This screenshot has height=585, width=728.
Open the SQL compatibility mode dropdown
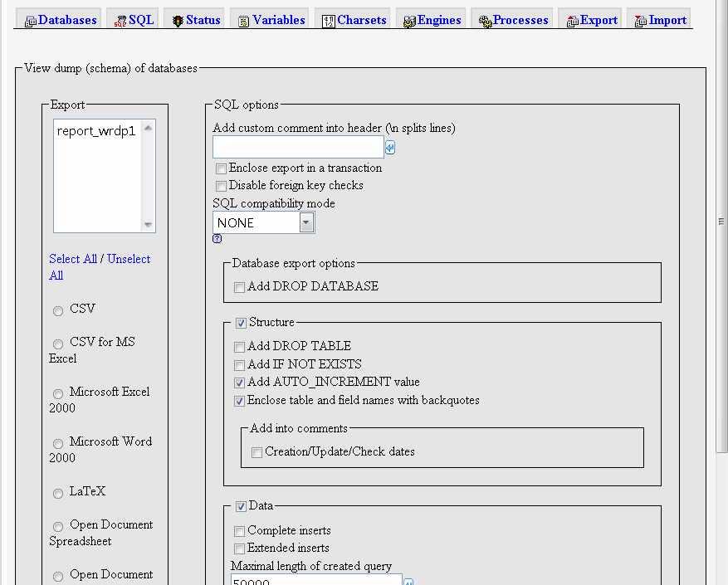[x=306, y=222]
